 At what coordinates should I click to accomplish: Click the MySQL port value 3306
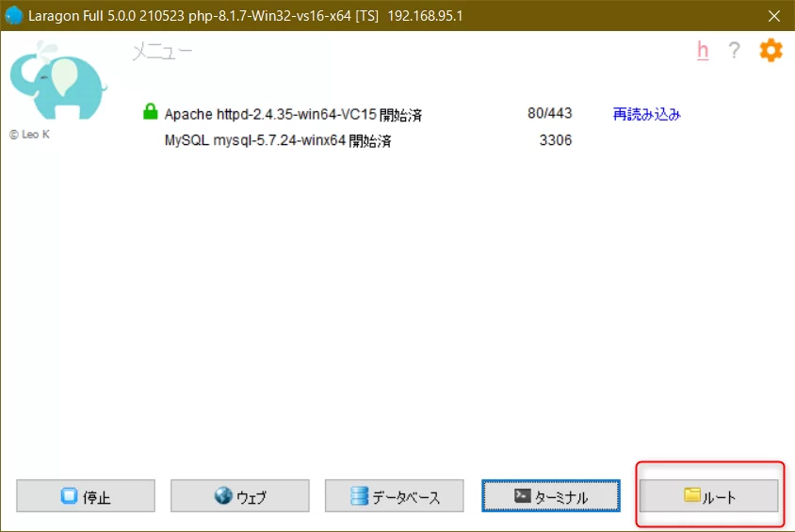point(555,140)
